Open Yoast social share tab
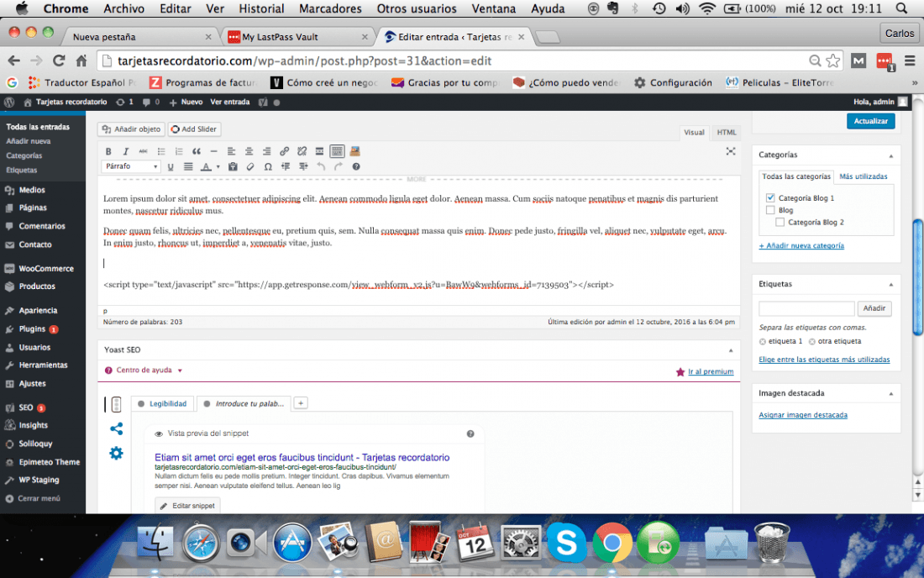The image size is (924, 578). click(116, 428)
